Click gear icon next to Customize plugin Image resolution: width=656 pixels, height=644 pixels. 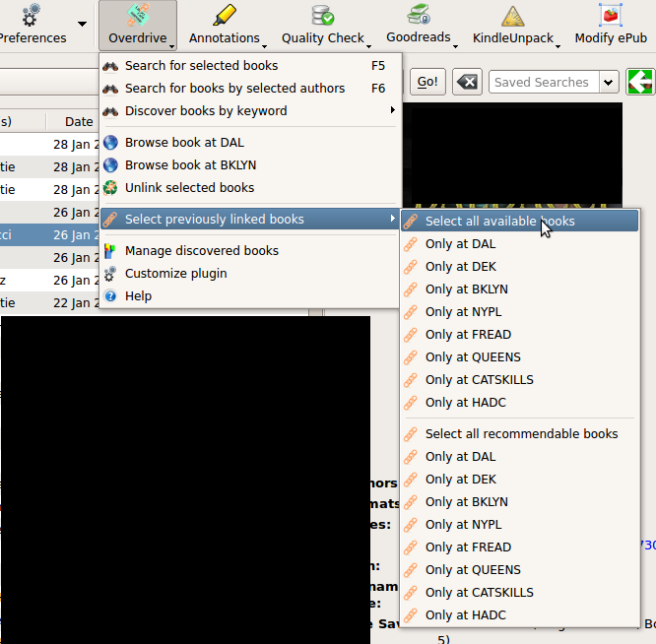pos(110,274)
